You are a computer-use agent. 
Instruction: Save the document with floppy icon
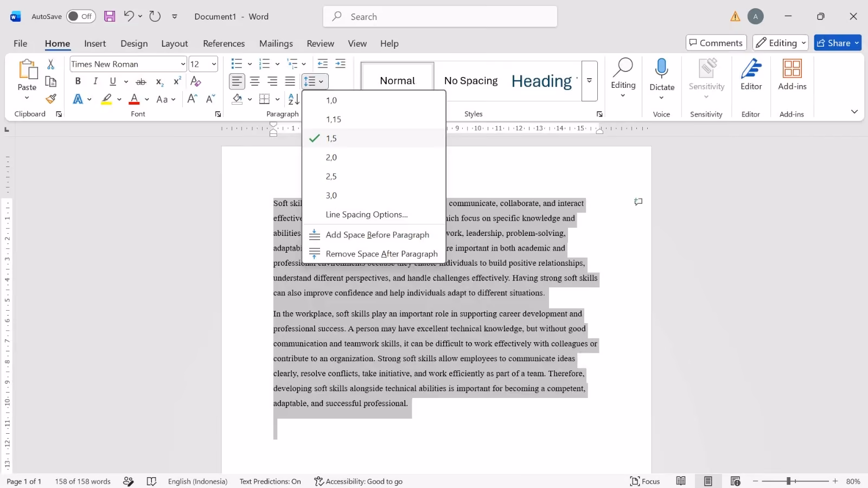110,16
